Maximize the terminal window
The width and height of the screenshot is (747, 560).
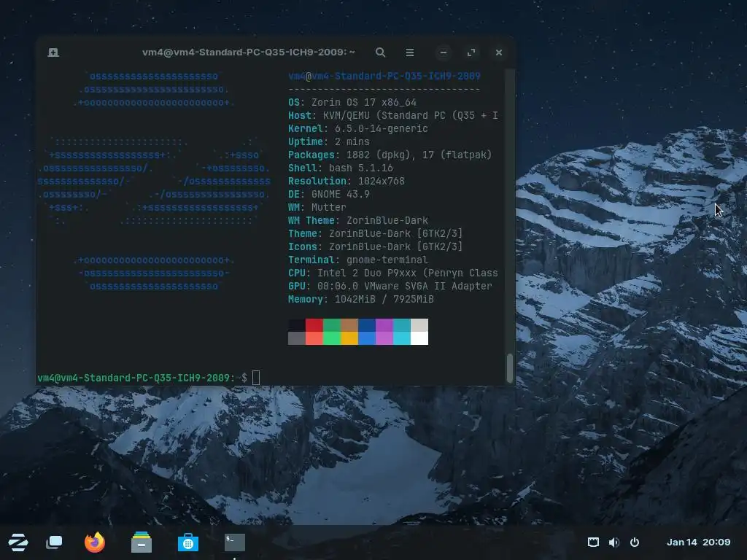[x=471, y=52]
